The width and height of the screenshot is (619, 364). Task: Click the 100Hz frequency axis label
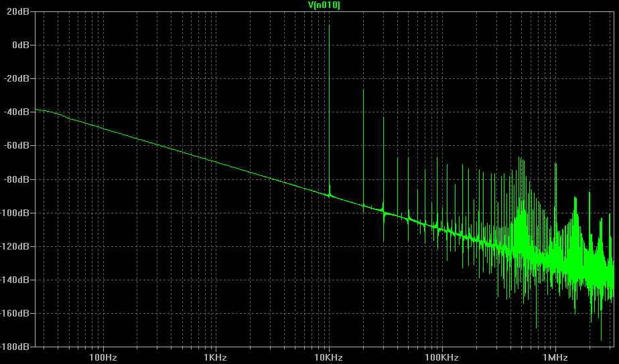[103, 358]
